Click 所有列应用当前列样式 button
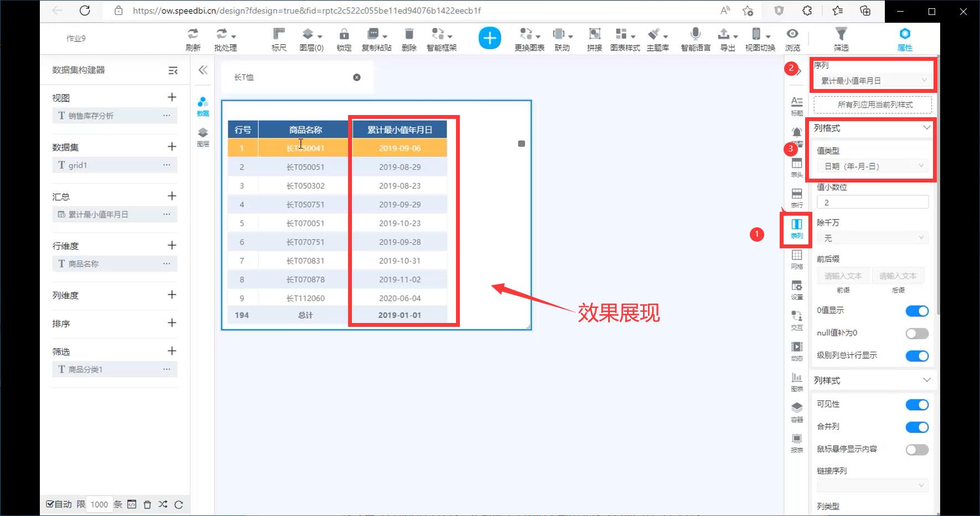Screen dimensions: 980x516 (873, 105)
